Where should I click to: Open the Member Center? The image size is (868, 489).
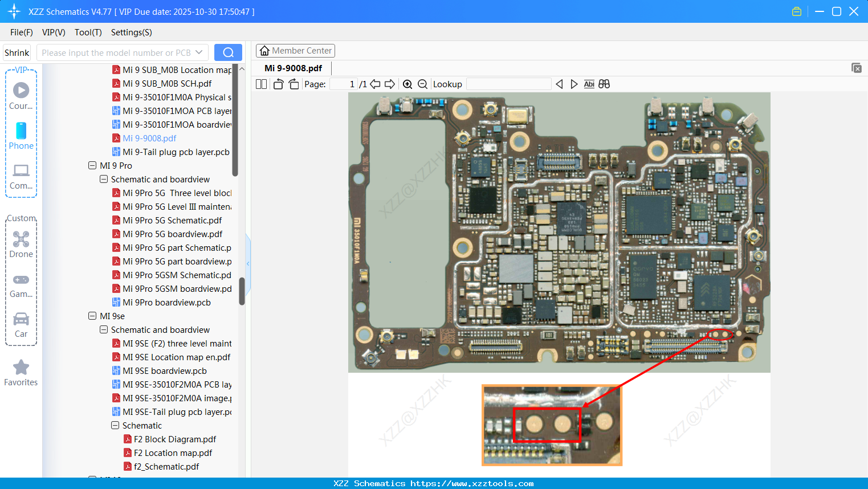click(x=295, y=51)
